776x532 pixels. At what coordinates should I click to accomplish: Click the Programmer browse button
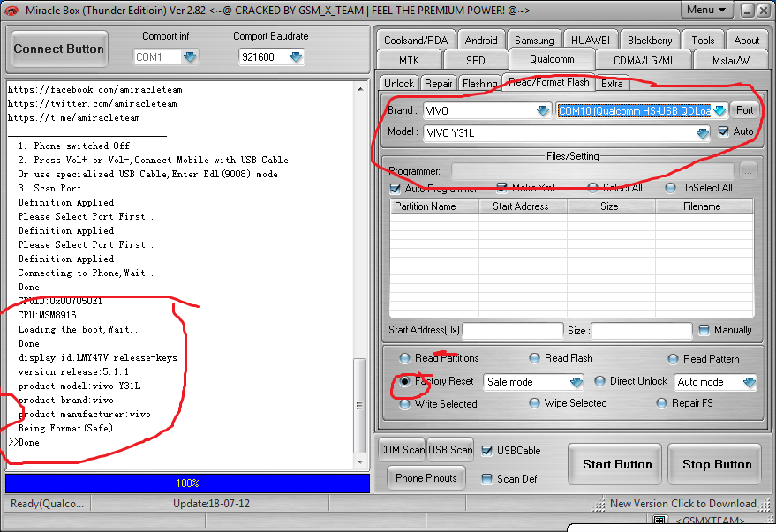[x=749, y=171]
